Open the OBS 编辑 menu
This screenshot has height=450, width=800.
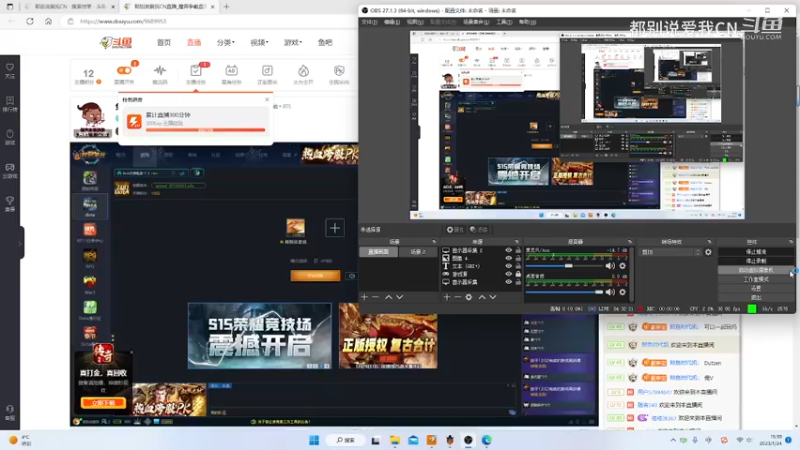[x=392, y=22]
